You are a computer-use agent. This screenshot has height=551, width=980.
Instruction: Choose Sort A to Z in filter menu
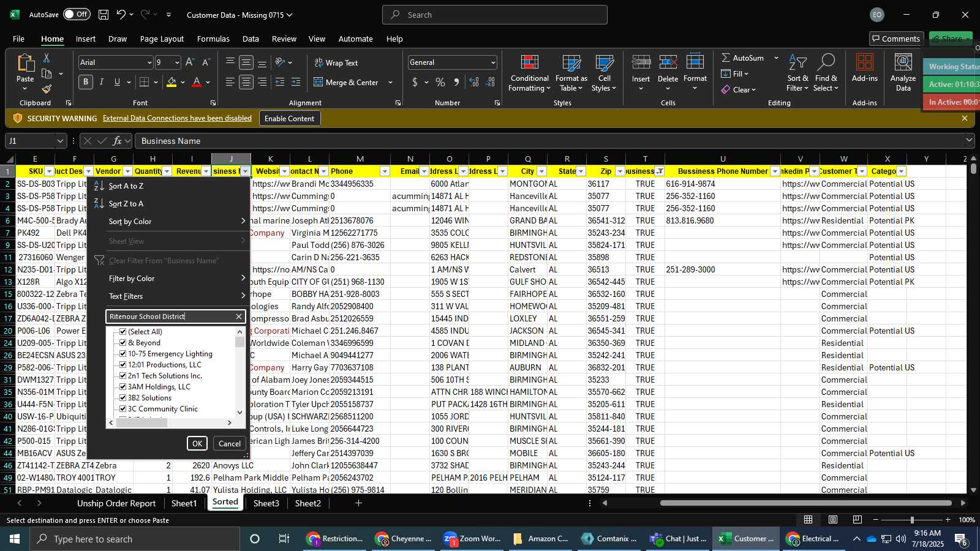[x=126, y=186]
